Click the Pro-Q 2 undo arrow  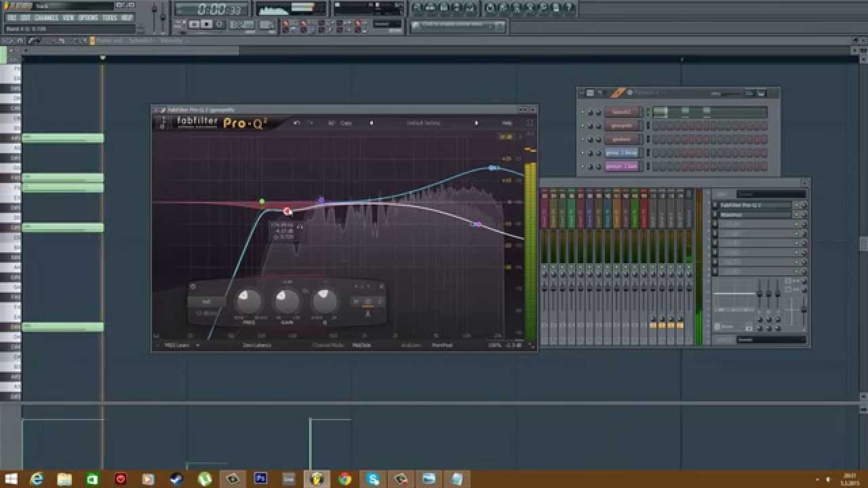click(297, 123)
